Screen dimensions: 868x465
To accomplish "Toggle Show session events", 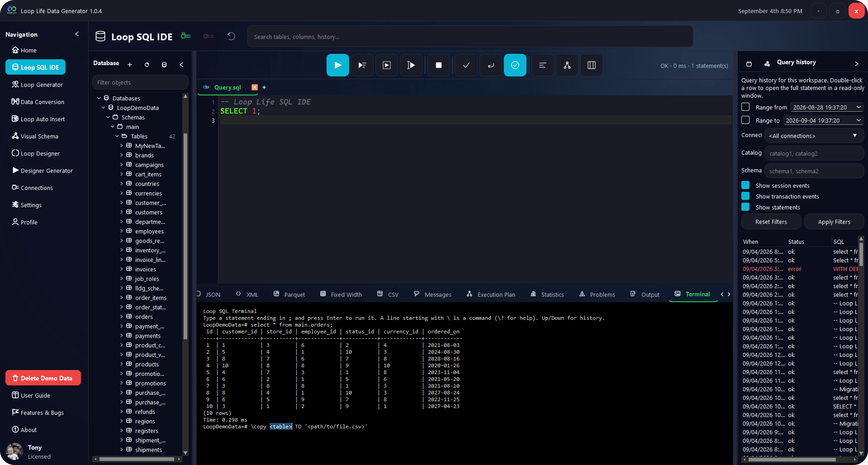I will coord(745,185).
